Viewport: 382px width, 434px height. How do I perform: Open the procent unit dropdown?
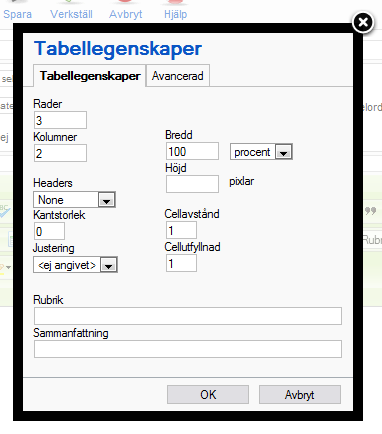(261, 152)
